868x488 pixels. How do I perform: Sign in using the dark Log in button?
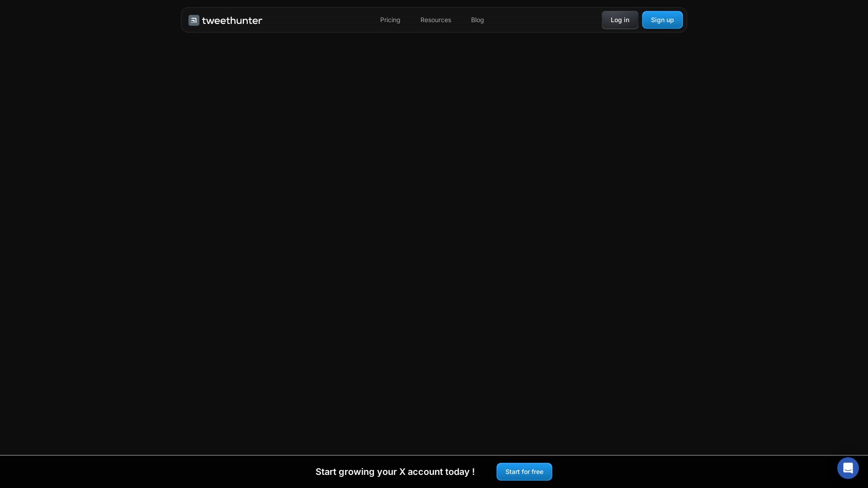[x=619, y=20]
